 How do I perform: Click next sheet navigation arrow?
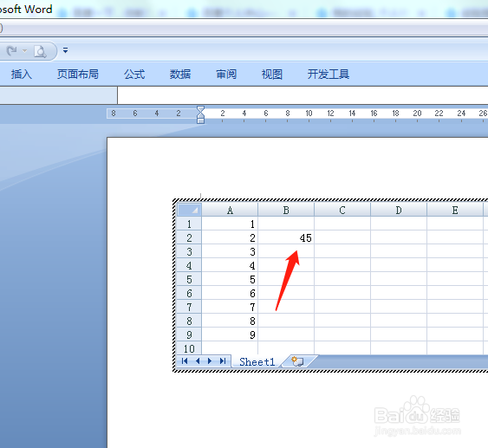coord(210,360)
